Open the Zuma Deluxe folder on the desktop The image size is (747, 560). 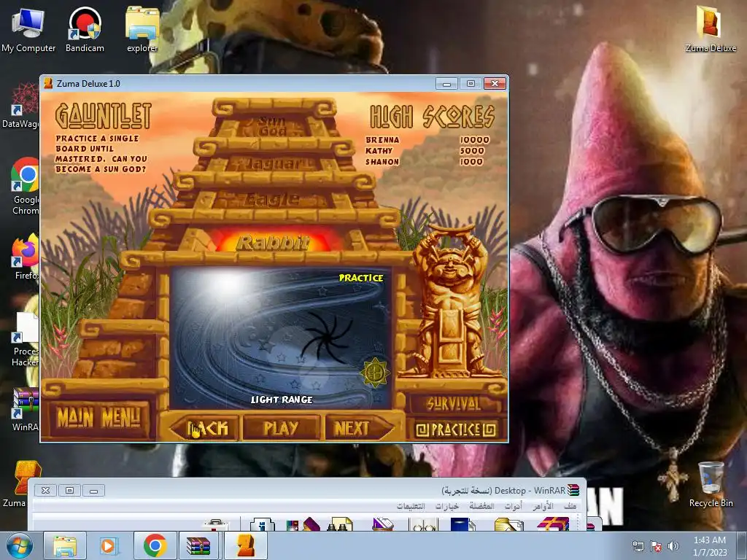click(x=711, y=28)
